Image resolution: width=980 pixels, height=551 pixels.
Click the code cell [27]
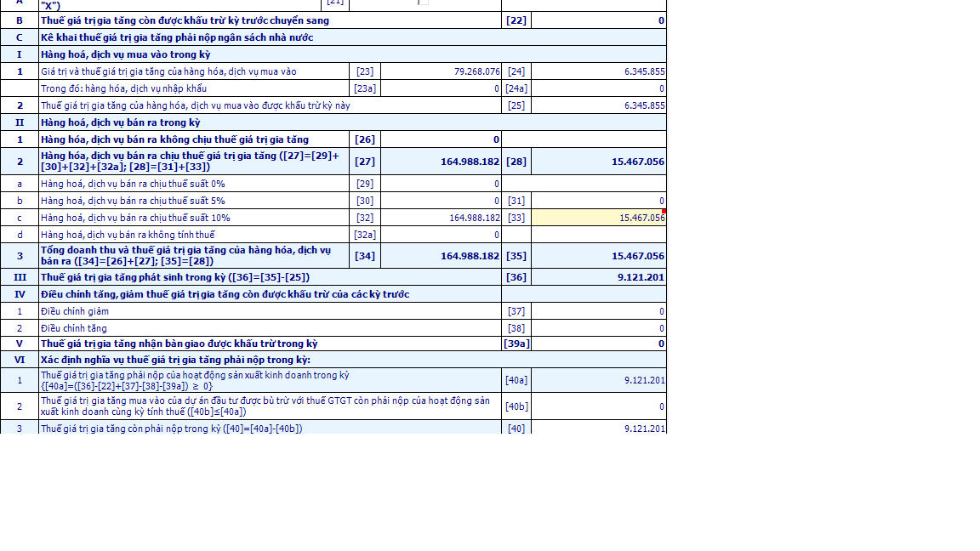coord(365,162)
